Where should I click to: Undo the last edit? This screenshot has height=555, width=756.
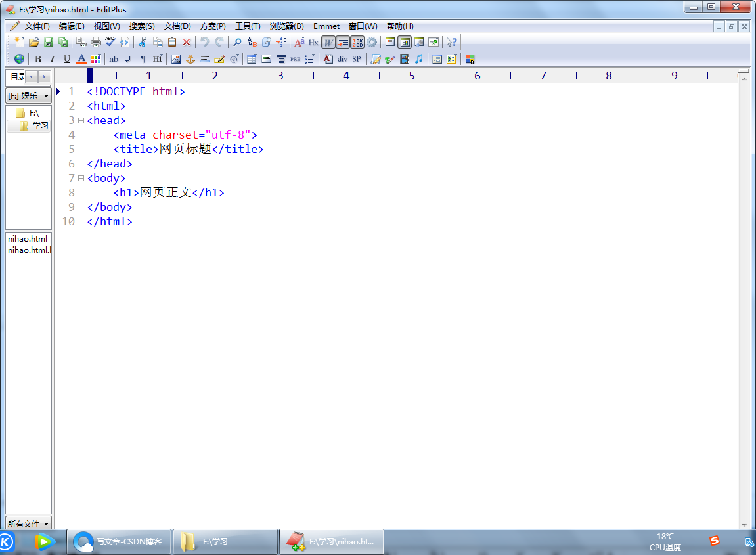[205, 43]
